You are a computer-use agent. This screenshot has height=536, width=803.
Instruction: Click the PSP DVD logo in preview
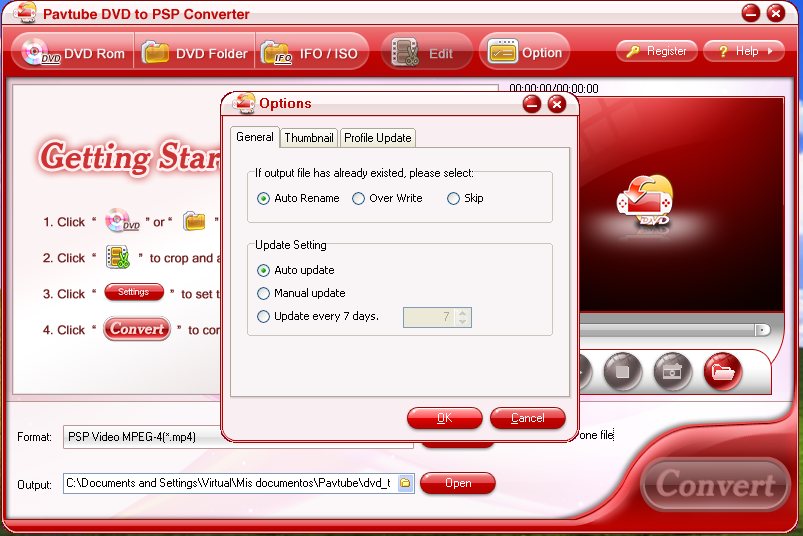coord(645,201)
